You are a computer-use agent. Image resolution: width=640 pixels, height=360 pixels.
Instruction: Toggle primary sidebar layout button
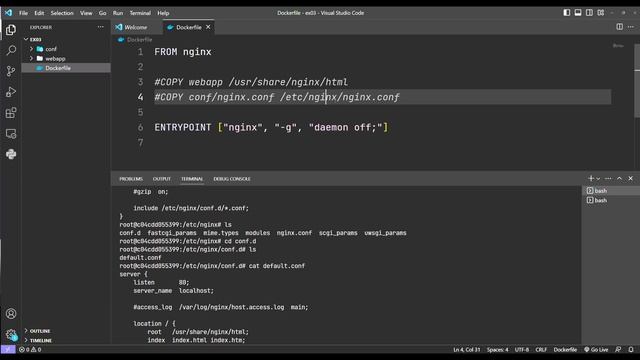567,13
